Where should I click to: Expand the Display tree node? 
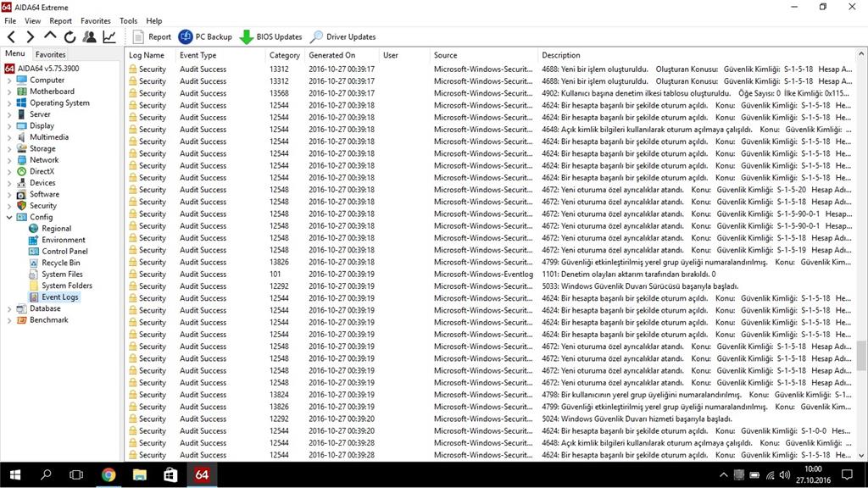[x=8, y=125]
